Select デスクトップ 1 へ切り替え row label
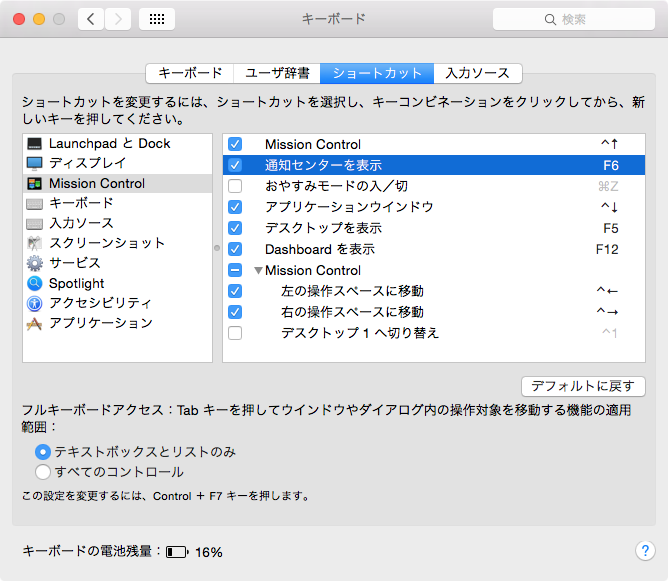The height and width of the screenshot is (581, 668). (360, 333)
